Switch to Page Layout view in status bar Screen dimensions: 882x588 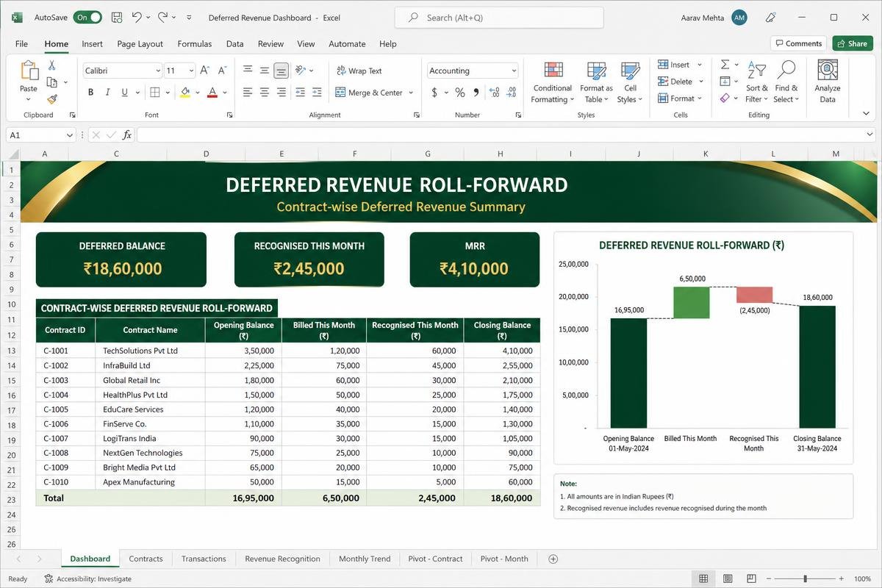[x=728, y=578]
